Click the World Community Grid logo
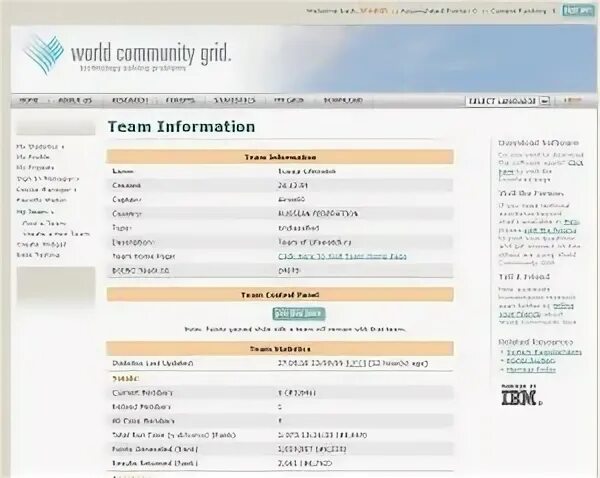600x478 pixels. 127,54
